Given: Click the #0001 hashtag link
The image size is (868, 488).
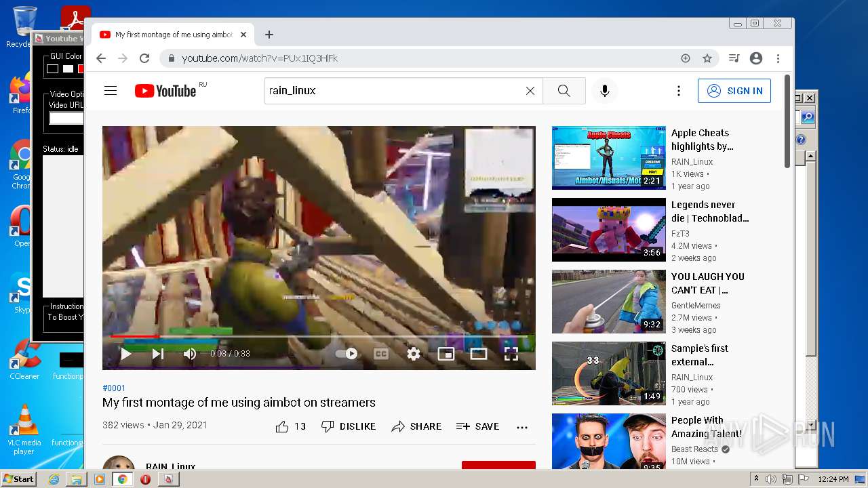Looking at the screenshot, I should point(114,388).
